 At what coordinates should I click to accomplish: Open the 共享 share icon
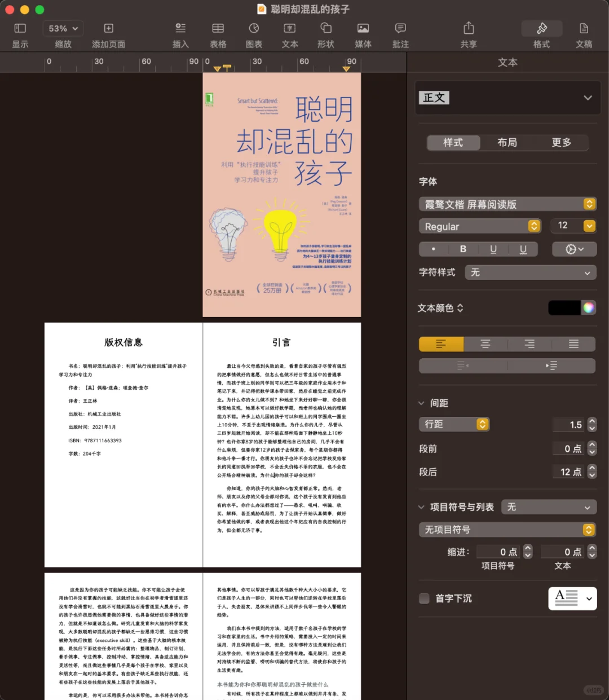coord(469,28)
